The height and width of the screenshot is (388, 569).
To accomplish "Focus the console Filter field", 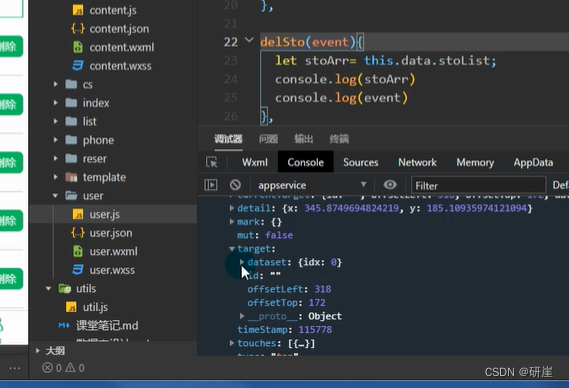I will pyautogui.click(x=478, y=186).
